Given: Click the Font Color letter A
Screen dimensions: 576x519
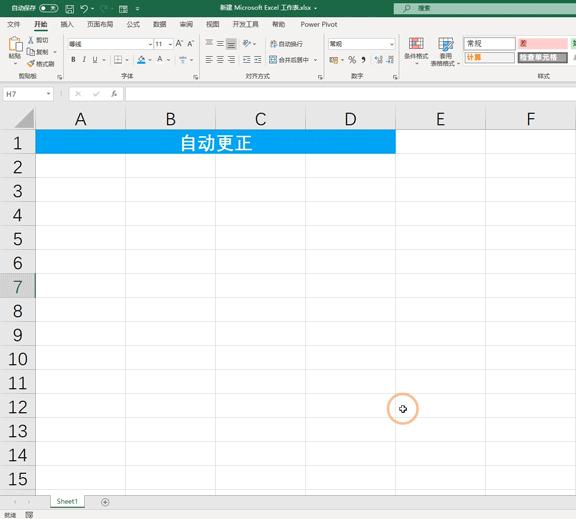Looking at the screenshot, I should point(160,59).
